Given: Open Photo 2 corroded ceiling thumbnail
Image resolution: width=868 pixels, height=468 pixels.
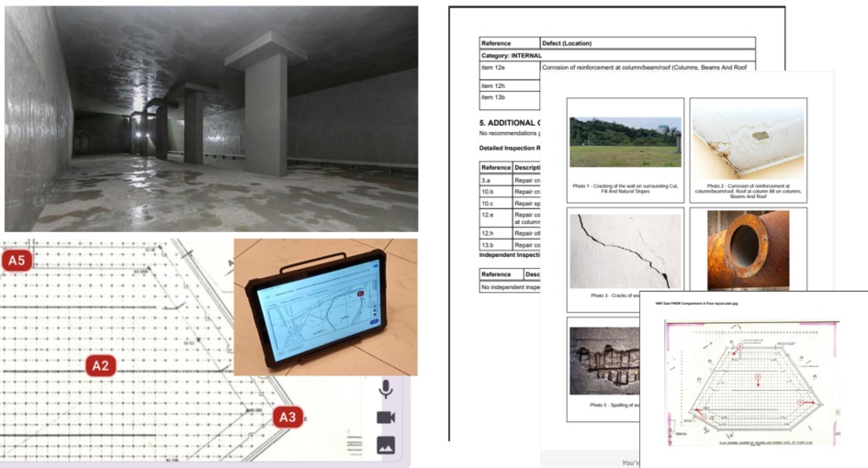Looking at the screenshot, I should 748,141.
